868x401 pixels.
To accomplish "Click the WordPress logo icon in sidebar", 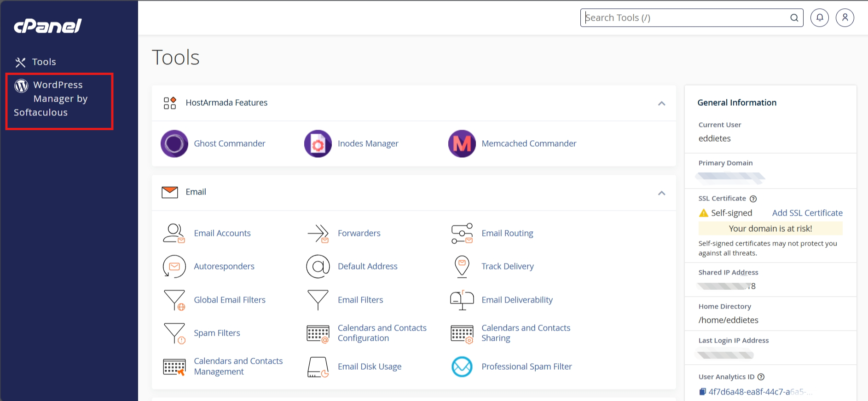I will pyautogui.click(x=21, y=86).
